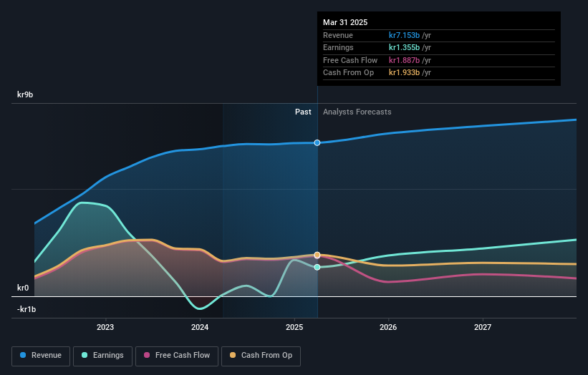The height and width of the screenshot is (375, 588).
Task: Click the 2026 x-axis label
Action: point(388,327)
